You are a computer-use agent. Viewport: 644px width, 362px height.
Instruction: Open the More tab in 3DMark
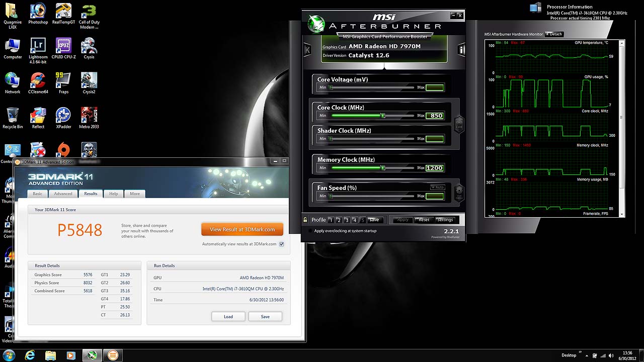coord(135,194)
